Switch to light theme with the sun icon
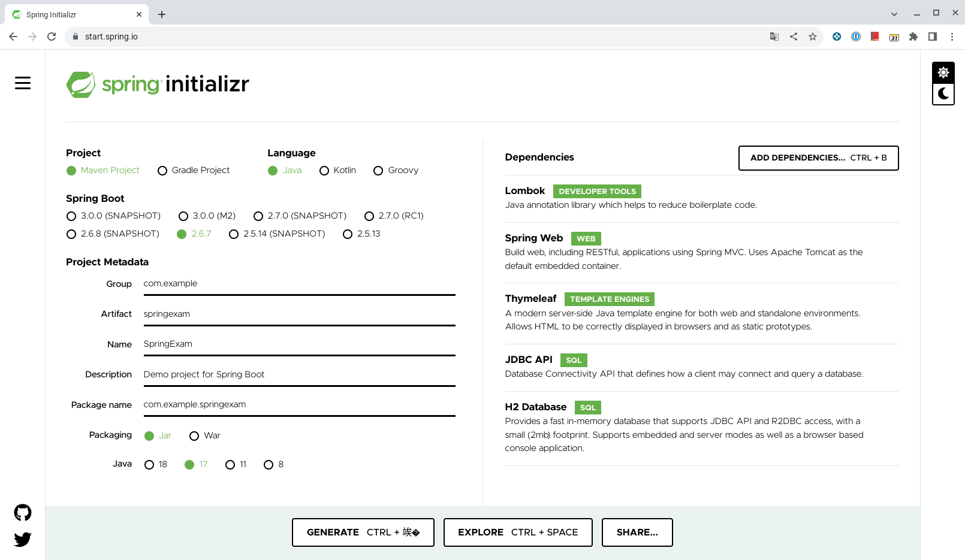This screenshot has width=965, height=560. (943, 73)
